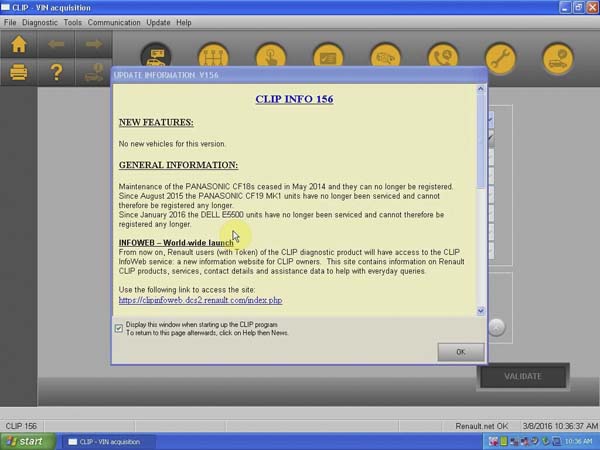Open the finger-touch round icon
This screenshot has width=600, height=450.
pos(271,57)
